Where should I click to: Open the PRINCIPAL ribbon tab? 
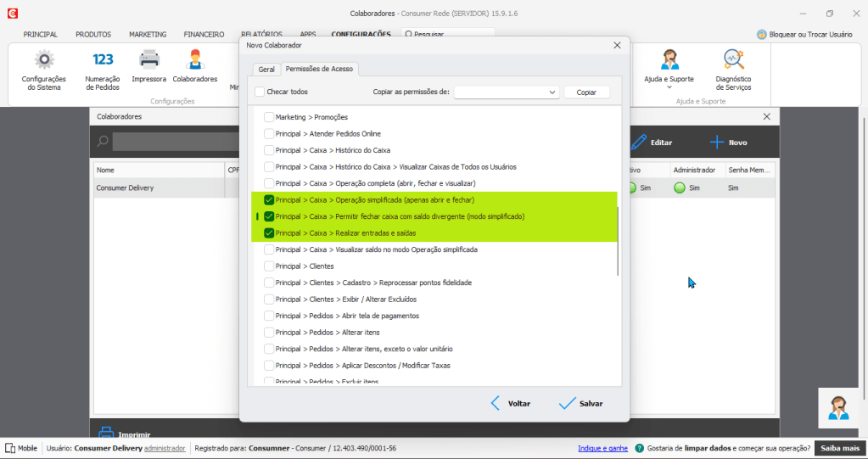pyautogui.click(x=41, y=34)
